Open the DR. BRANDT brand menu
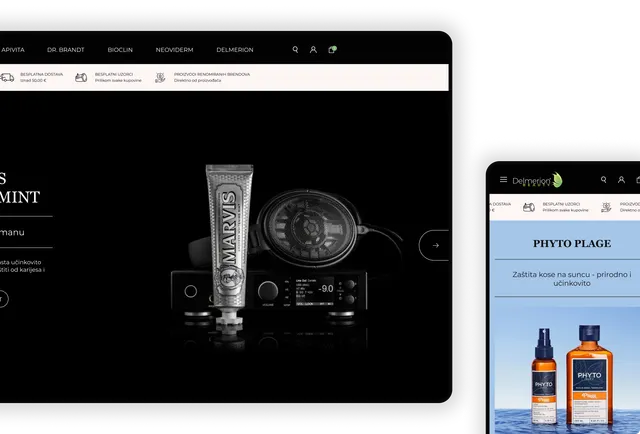This screenshot has width=640, height=434. tap(66, 50)
